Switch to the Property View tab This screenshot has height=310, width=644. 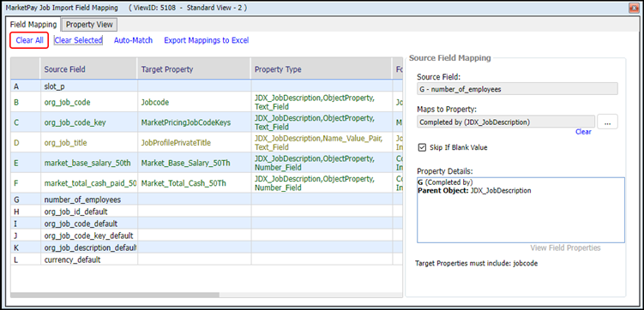(x=89, y=24)
